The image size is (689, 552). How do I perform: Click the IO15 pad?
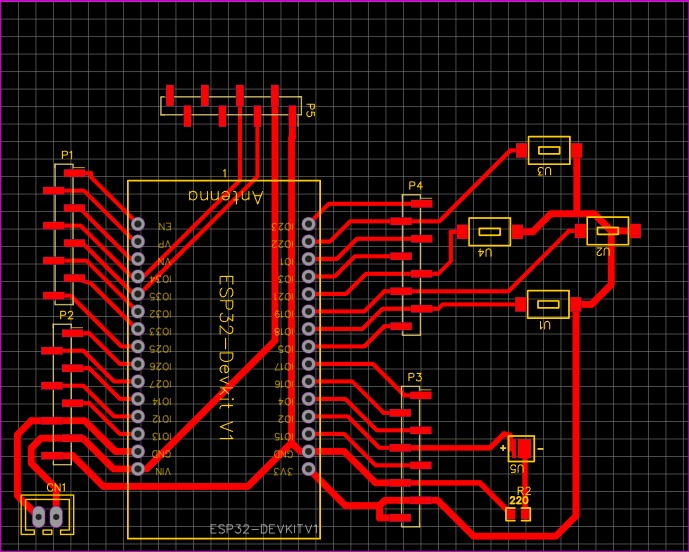click(x=308, y=434)
